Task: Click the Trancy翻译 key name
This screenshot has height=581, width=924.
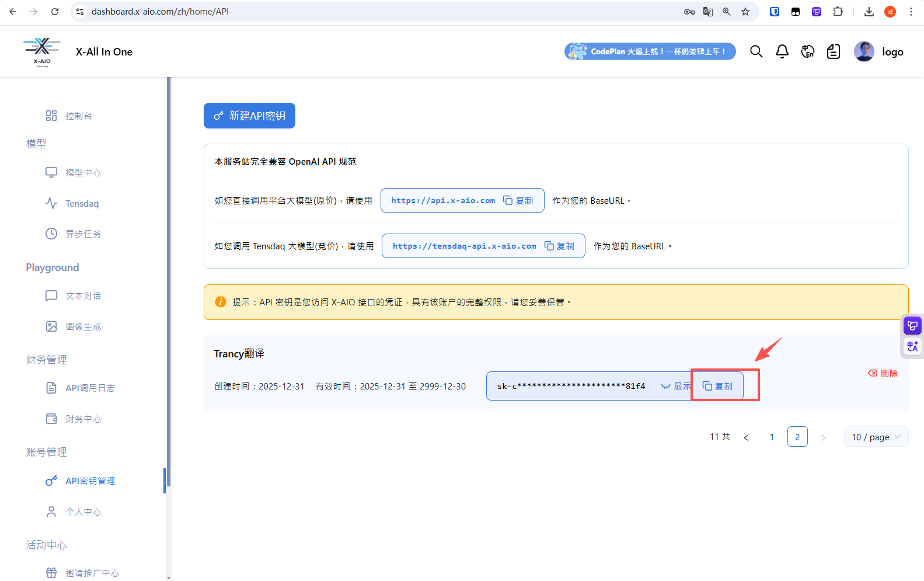Action: [239, 353]
